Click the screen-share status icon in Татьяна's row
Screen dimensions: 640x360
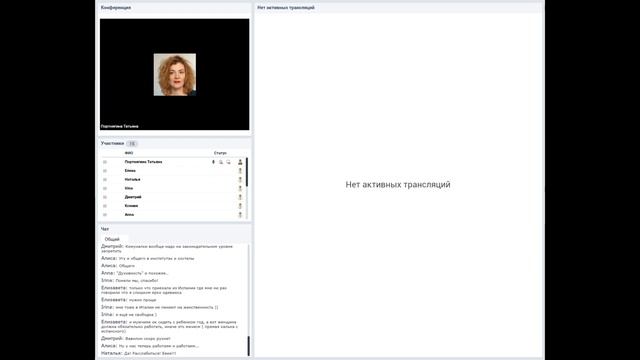228,162
